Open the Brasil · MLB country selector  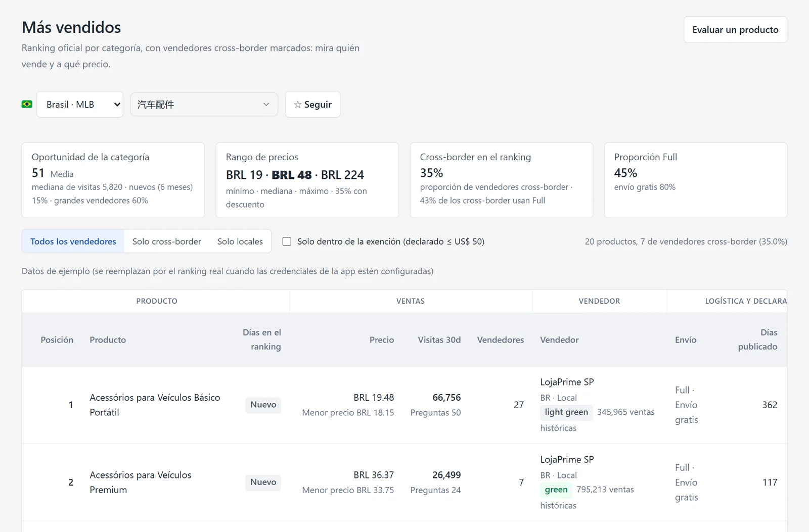(80, 105)
